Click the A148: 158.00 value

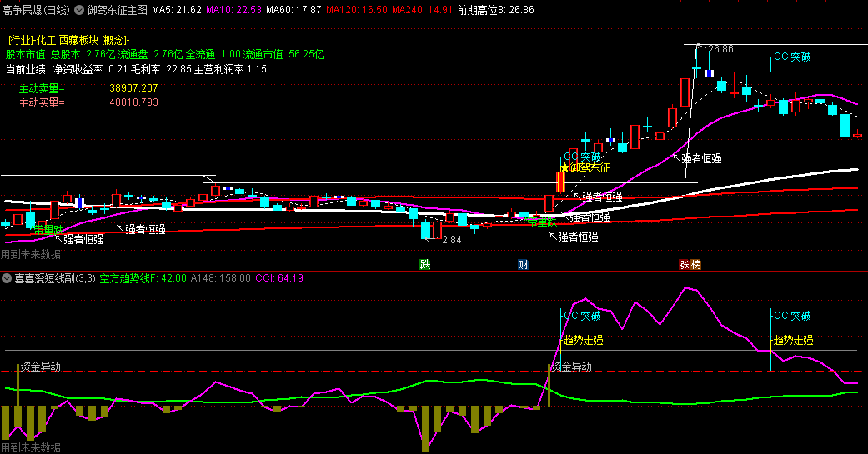(220, 278)
